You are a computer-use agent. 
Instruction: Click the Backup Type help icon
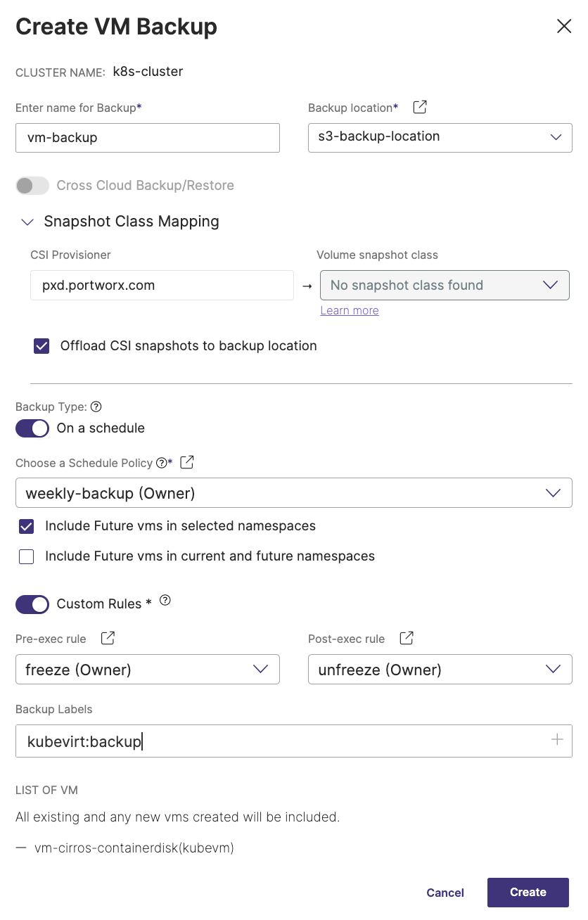[x=96, y=407]
